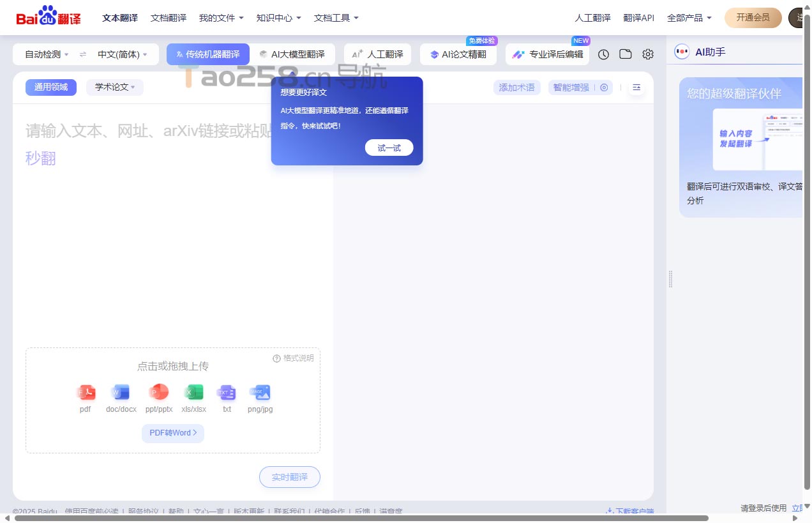Open translation history clock icon
Viewport: 812px width, 523px height.
603,54
